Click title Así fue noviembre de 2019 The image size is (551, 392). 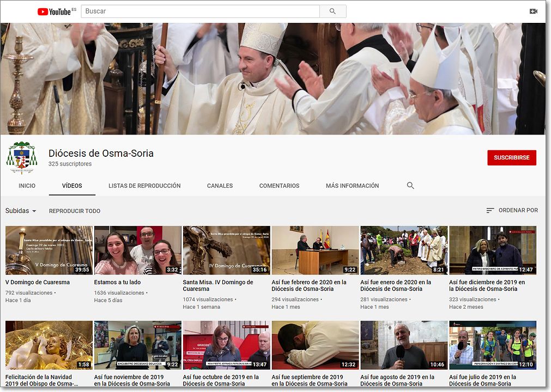[x=132, y=380]
